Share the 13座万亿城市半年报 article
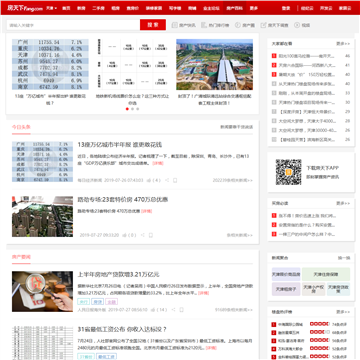This screenshot has height=360, width=360. pos(167,180)
